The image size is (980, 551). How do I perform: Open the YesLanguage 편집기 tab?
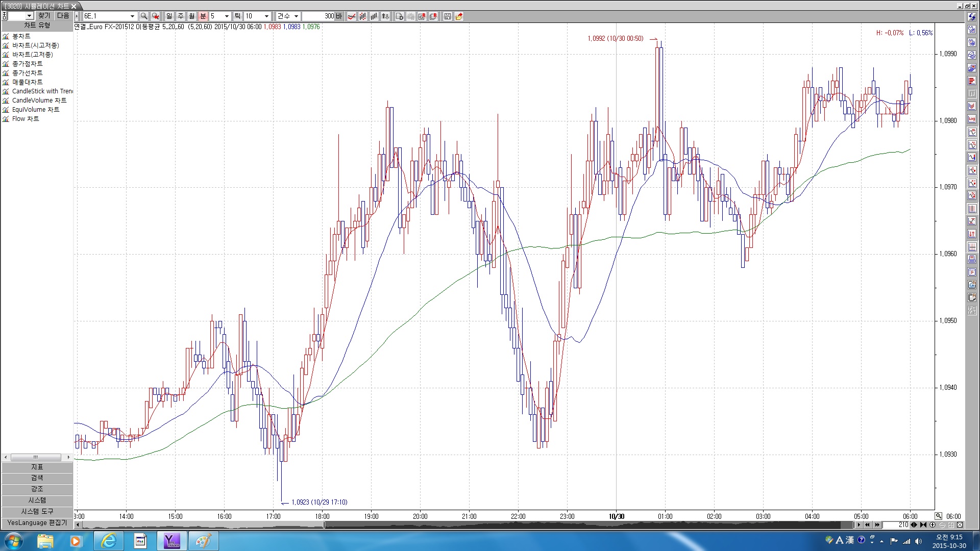(37, 523)
